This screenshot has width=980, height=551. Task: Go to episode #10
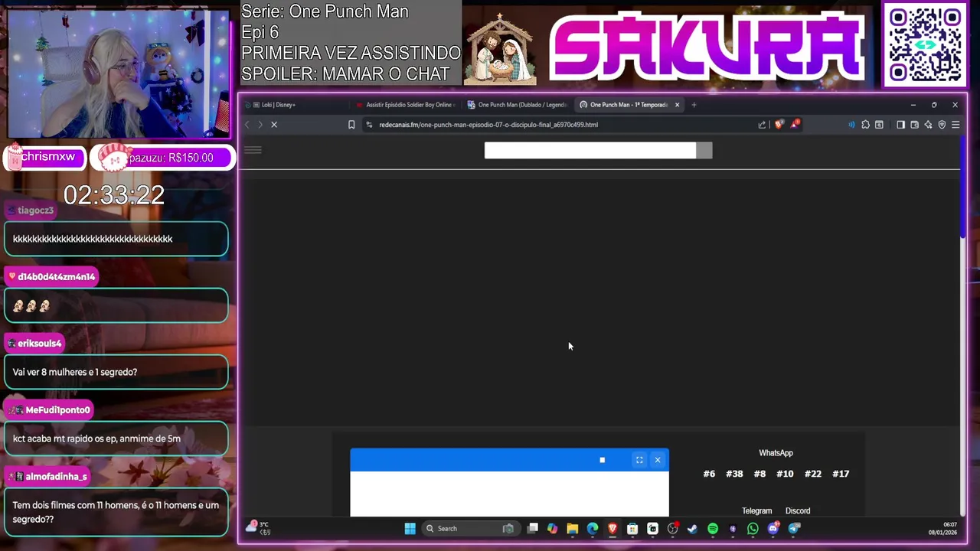point(785,474)
